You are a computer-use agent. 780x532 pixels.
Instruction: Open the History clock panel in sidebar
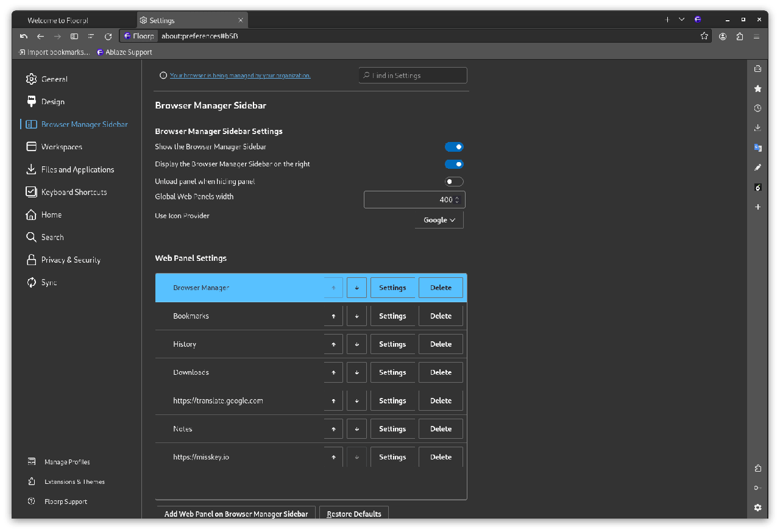(x=757, y=108)
